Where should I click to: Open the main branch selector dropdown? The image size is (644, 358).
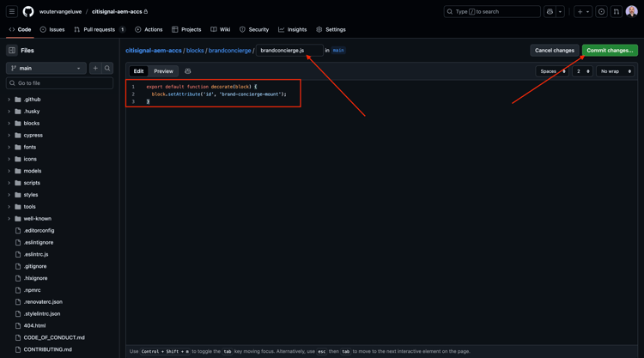[x=46, y=68]
